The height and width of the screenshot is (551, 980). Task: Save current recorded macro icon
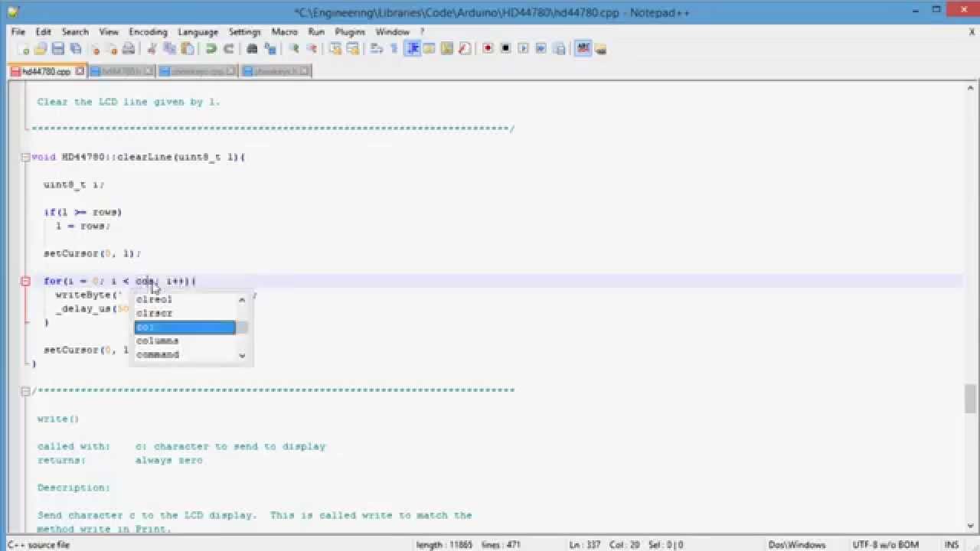pyautogui.click(x=559, y=49)
